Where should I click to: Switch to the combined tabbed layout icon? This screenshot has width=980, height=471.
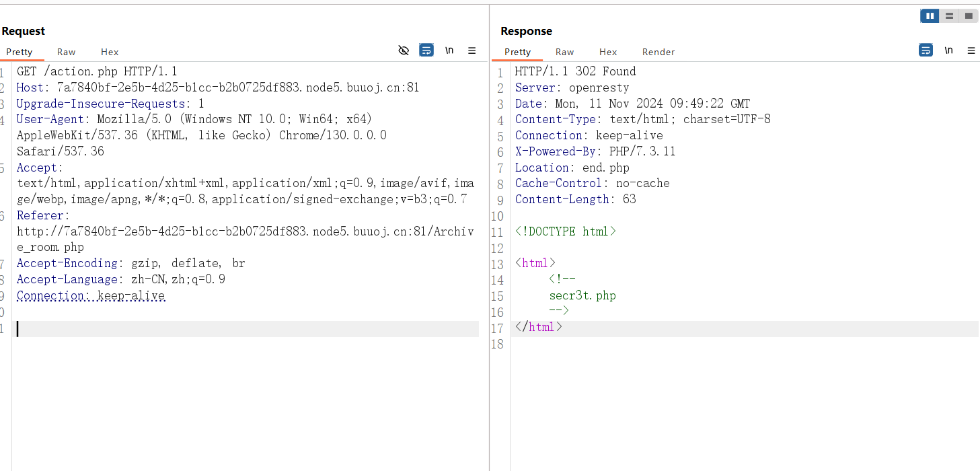(x=969, y=15)
